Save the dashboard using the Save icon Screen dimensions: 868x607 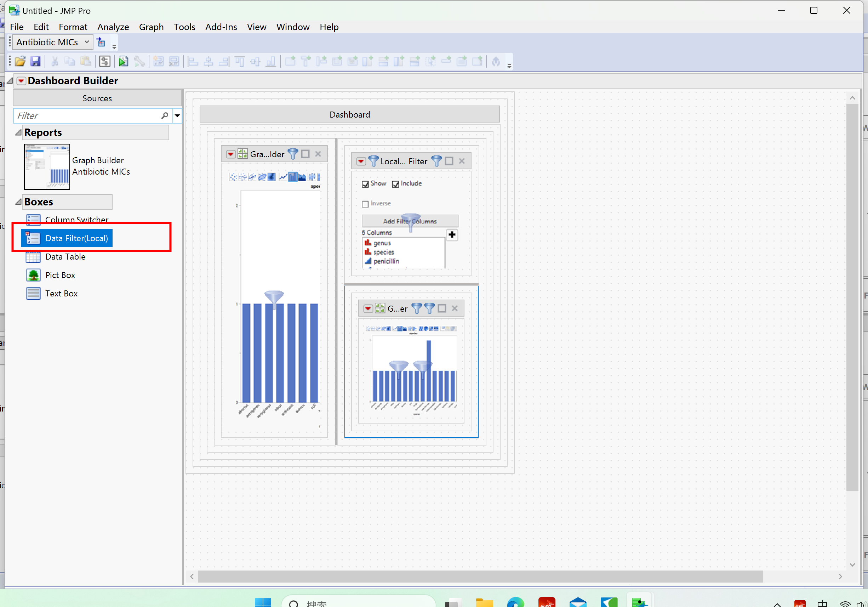35,61
